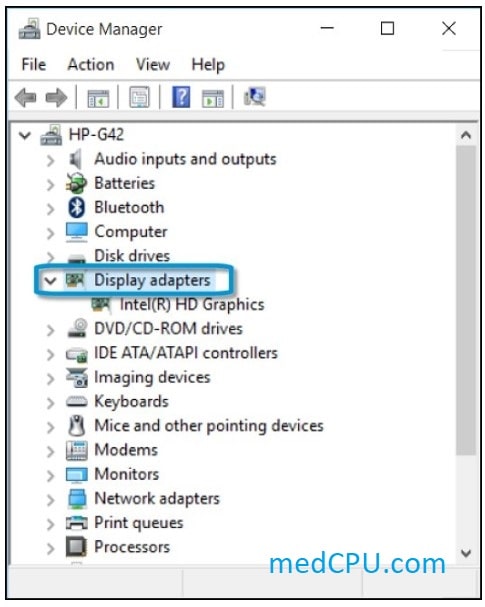Open the Help menu
The height and width of the screenshot is (607, 485).
pyautogui.click(x=208, y=65)
